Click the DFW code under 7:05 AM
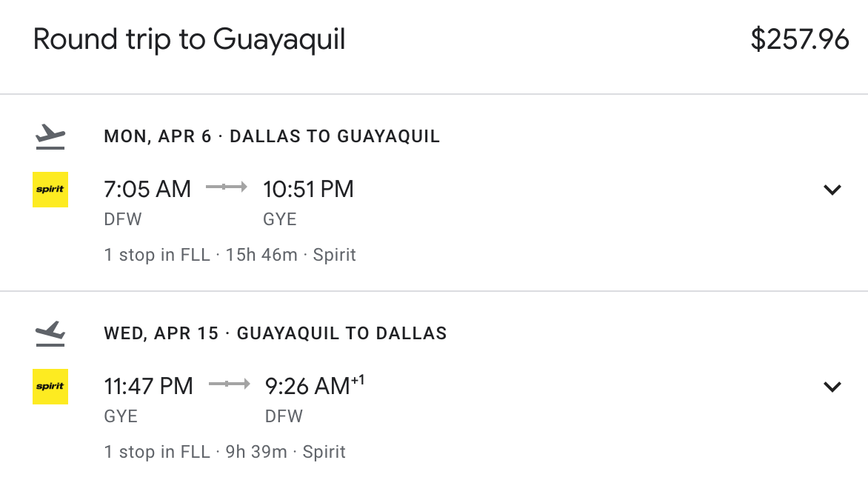868x480 pixels. [x=123, y=219]
